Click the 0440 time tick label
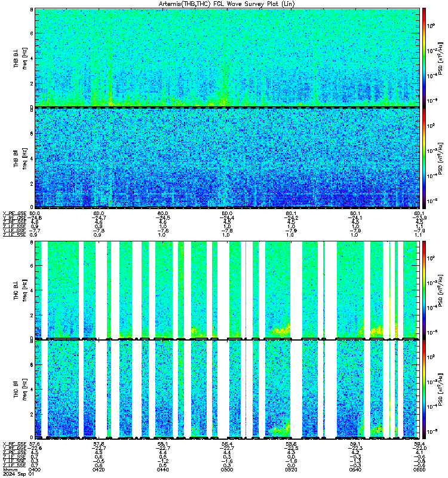 click(x=162, y=470)
